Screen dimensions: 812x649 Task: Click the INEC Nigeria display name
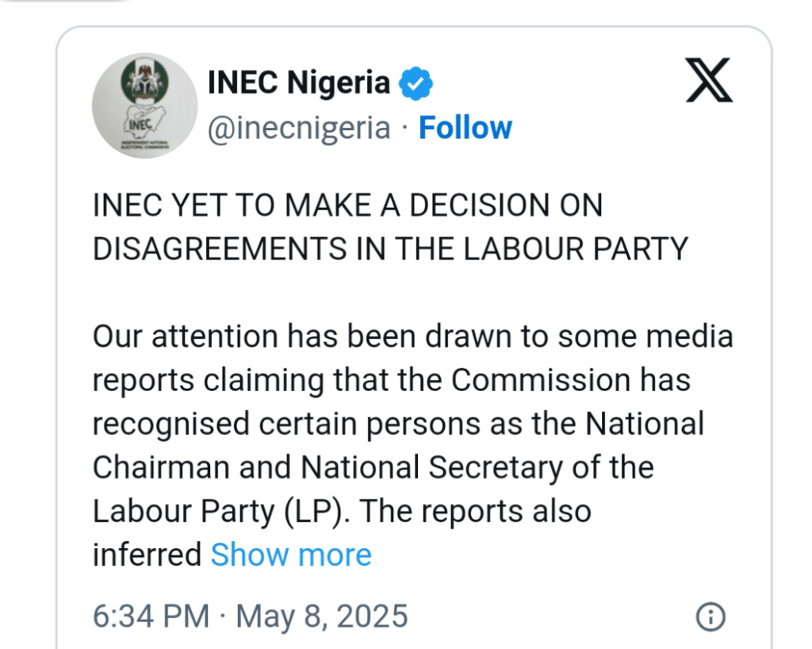tap(298, 83)
